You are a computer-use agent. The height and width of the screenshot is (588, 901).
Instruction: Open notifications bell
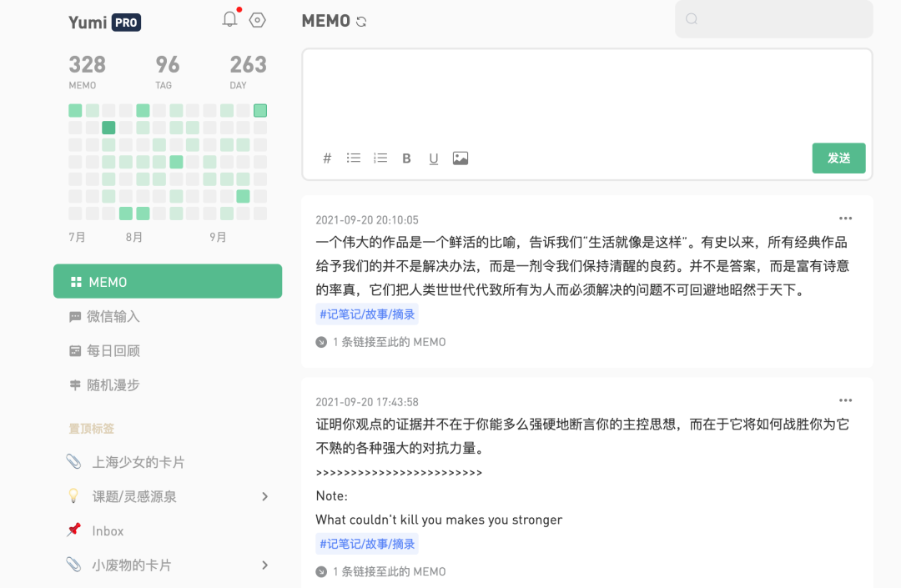pos(230,19)
